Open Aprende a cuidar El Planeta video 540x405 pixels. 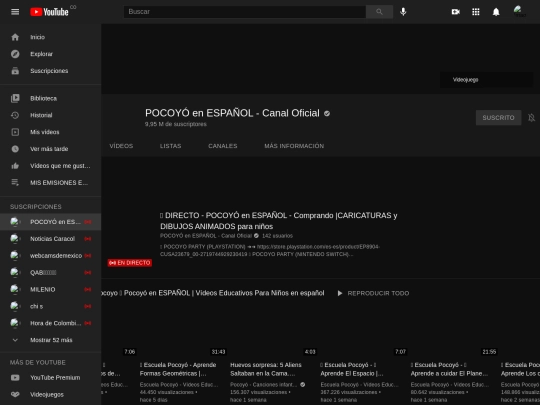click(449, 369)
